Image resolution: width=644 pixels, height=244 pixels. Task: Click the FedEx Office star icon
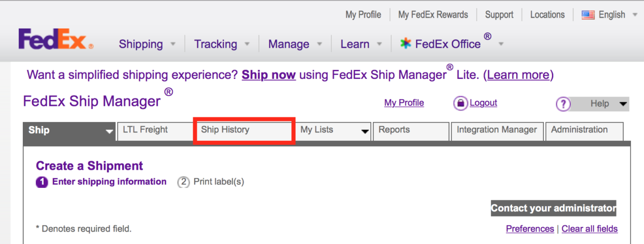click(x=406, y=44)
